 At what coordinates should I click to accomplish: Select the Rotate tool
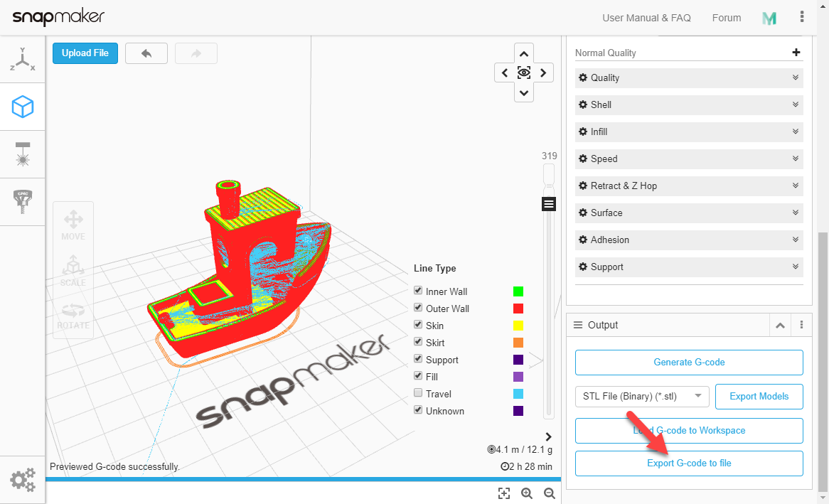coord(73,316)
